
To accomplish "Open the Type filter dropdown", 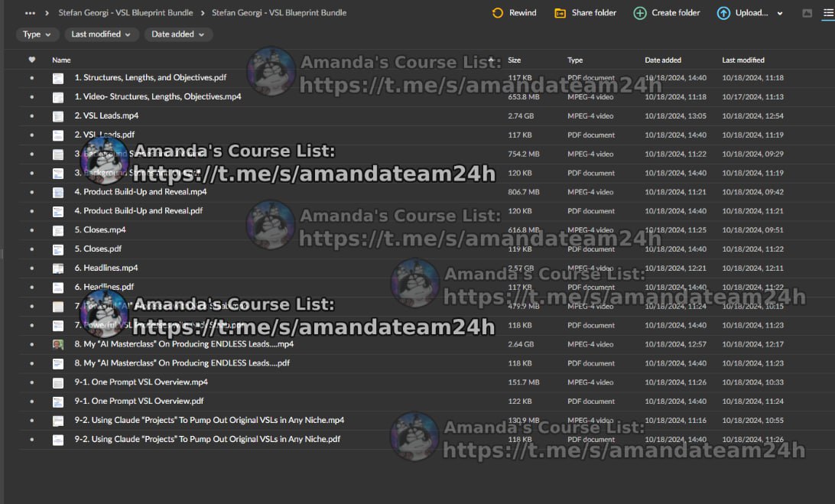I will coord(37,34).
